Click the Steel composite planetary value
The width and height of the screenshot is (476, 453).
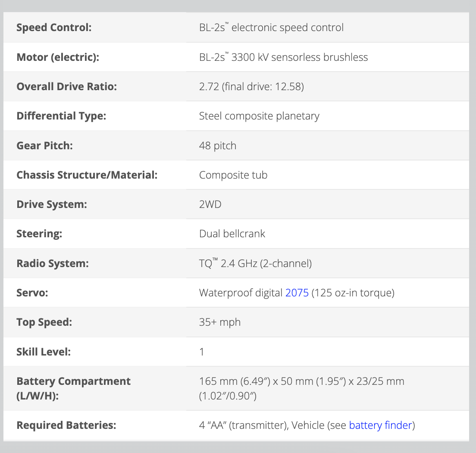tap(259, 116)
